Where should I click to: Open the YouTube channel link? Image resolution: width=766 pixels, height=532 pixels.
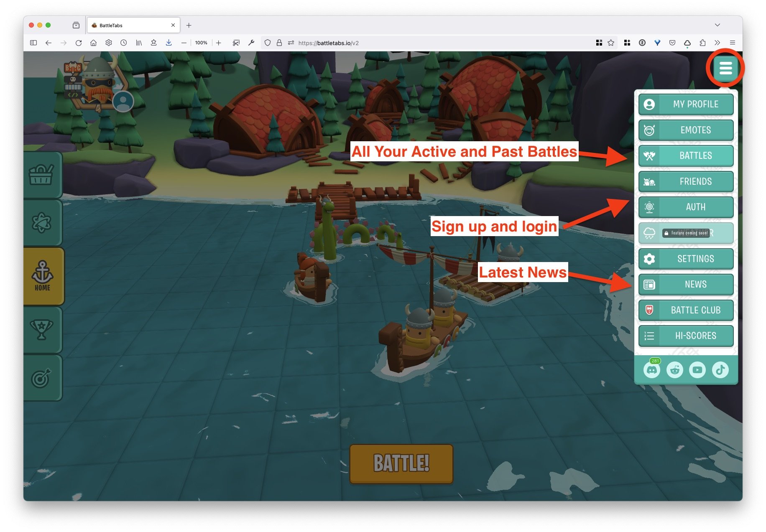(697, 370)
